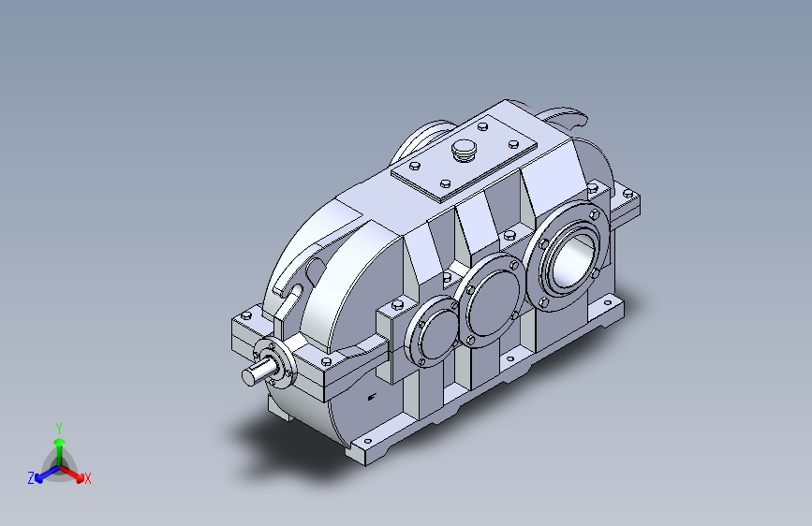Select the middle round bearing end cover
Image resolution: width=812 pixels, height=526 pixels.
[492, 301]
